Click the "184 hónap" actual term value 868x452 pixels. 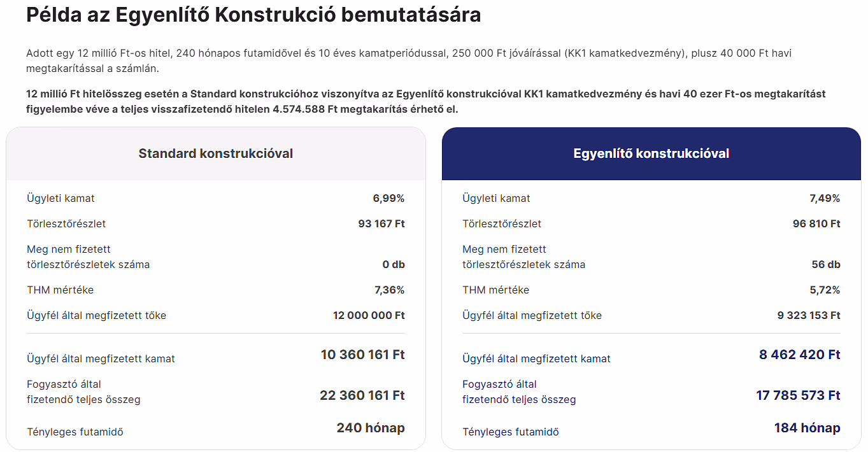tap(807, 428)
